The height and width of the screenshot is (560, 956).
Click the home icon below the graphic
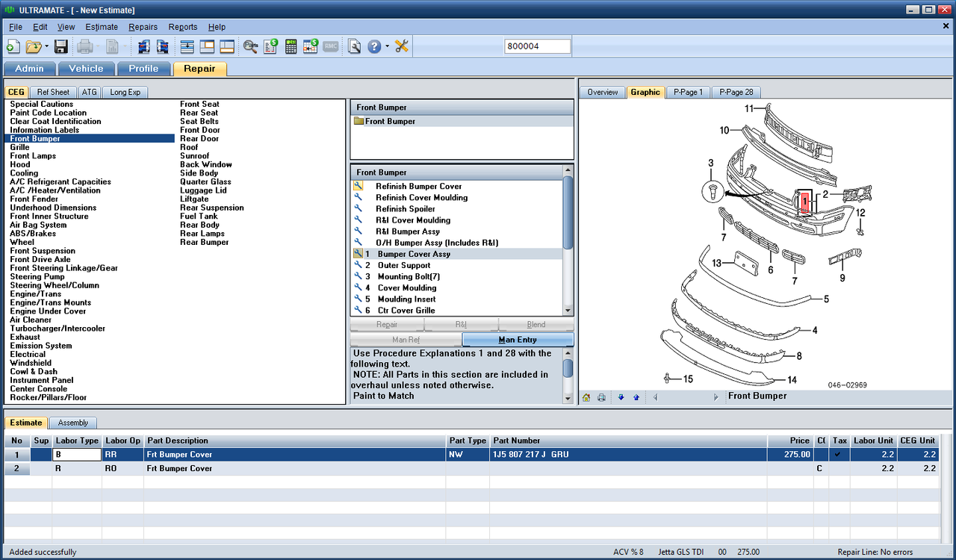click(x=586, y=397)
